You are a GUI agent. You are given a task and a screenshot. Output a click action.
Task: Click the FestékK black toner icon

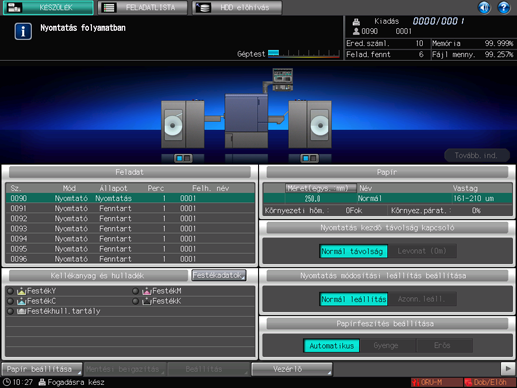click(147, 301)
